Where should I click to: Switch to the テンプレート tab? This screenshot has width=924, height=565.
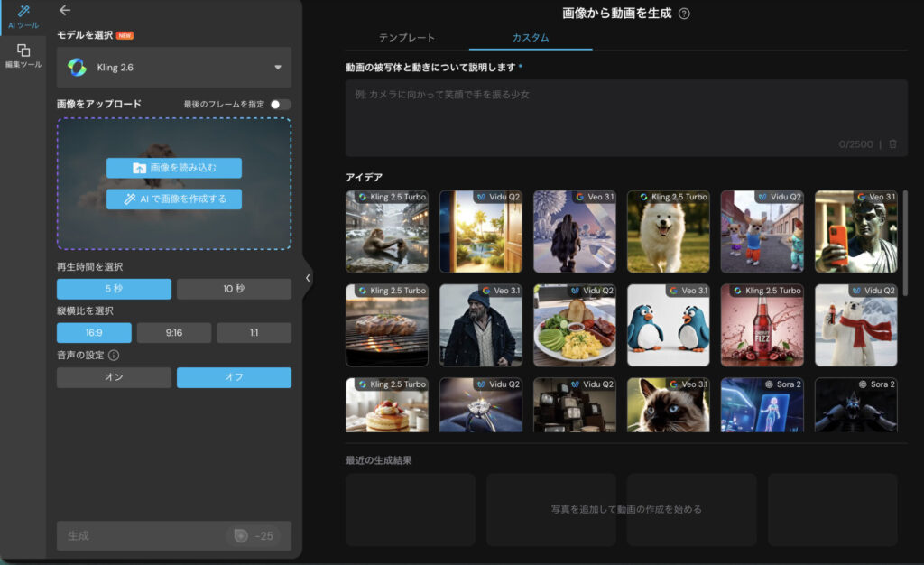click(406, 38)
